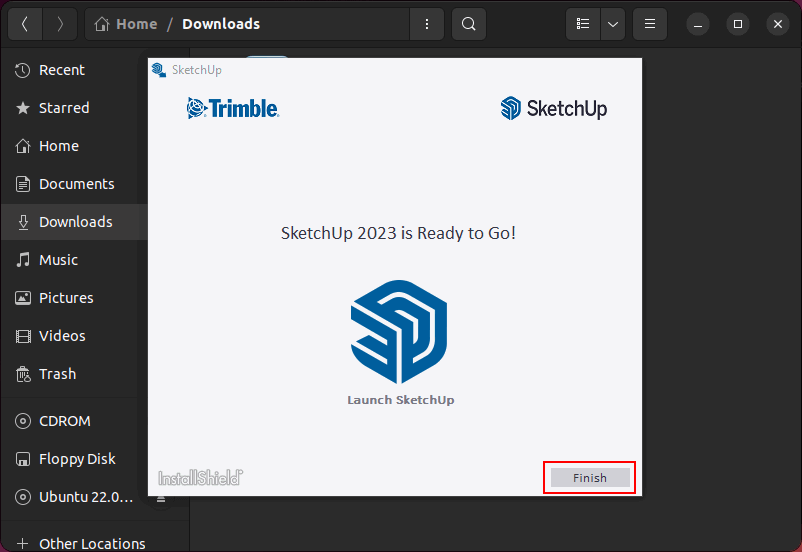Click the CDROM disc icon
This screenshot has height=552, width=802.
[23, 421]
